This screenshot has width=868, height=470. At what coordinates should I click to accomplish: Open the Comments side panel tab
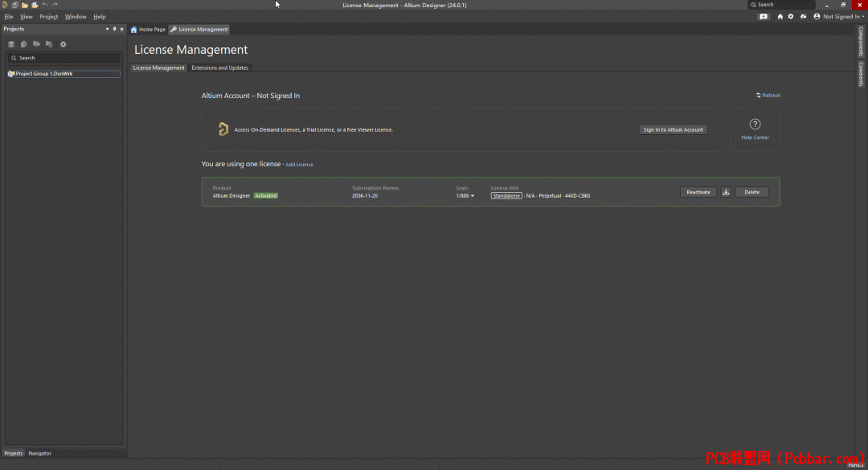click(x=861, y=74)
